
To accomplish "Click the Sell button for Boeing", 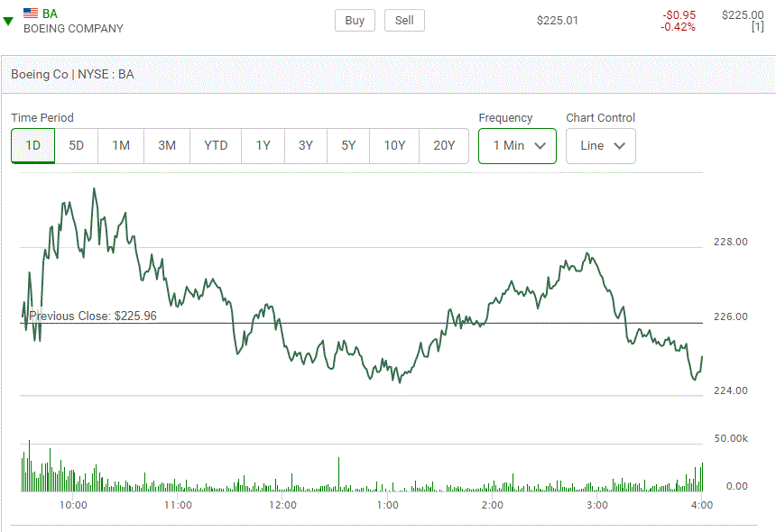I will click(x=404, y=20).
